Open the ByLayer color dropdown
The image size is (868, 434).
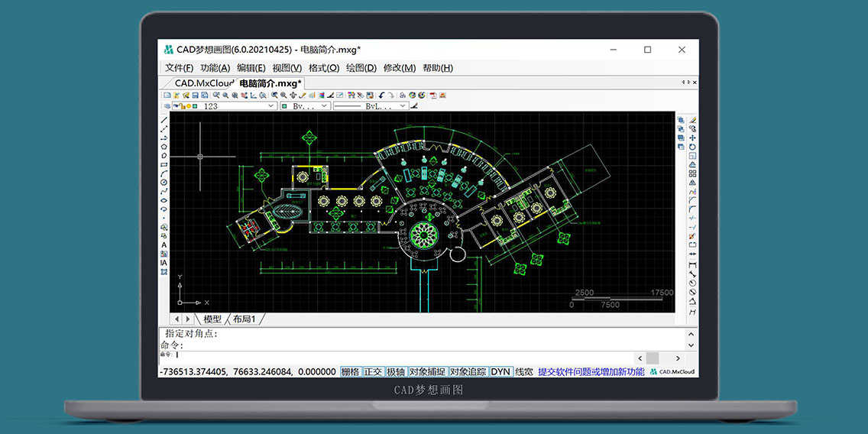coord(324,106)
